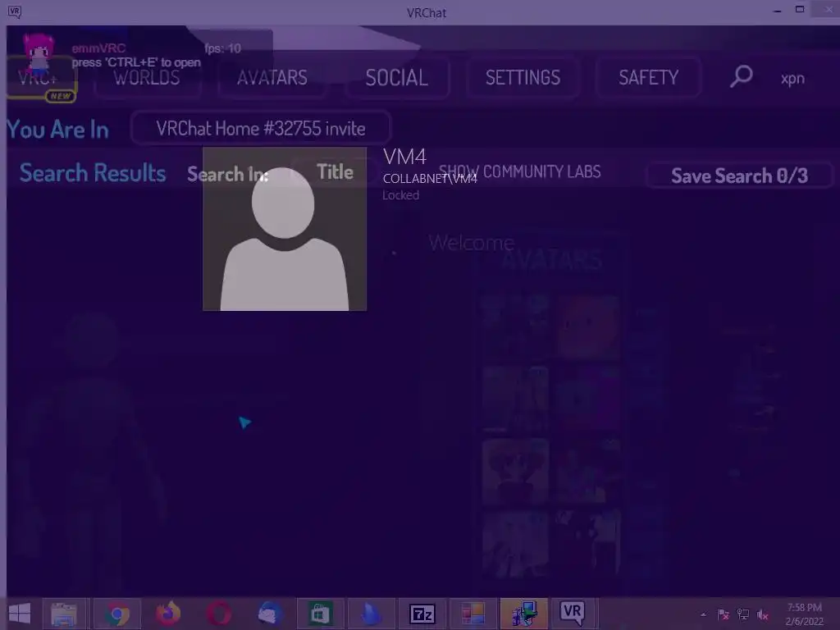Click the blue flame taskbar icon

coord(371,614)
